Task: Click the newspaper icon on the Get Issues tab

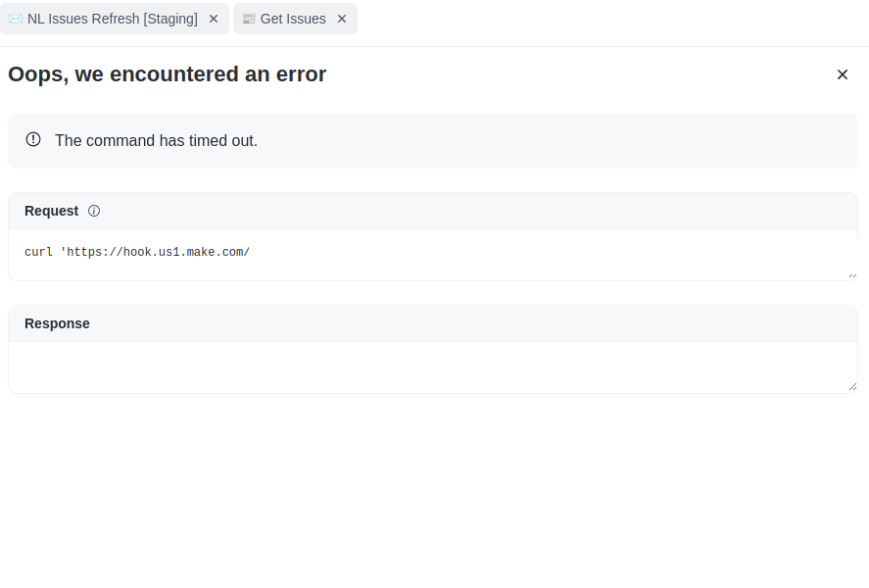Action: pyautogui.click(x=249, y=19)
